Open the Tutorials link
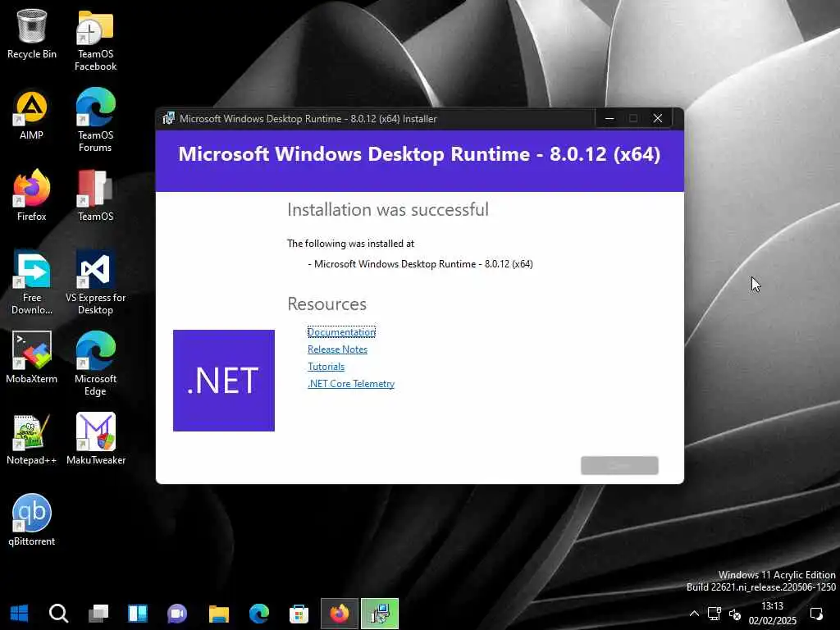The width and height of the screenshot is (840, 630). (x=326, y=367)
